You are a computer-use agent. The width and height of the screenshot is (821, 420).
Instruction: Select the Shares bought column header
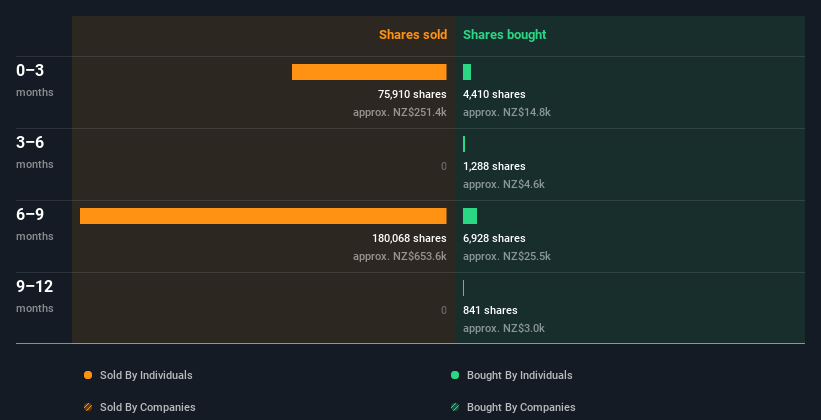coord(504,35)
